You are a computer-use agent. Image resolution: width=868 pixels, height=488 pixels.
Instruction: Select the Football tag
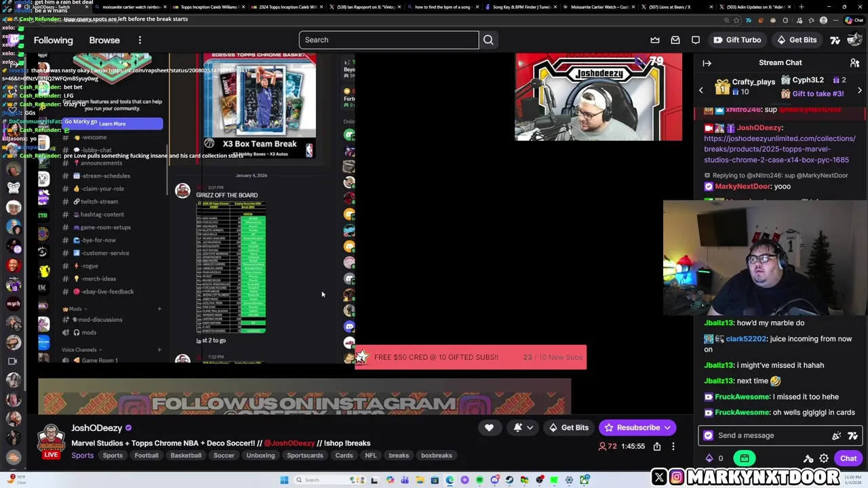[x=146, y=455]
